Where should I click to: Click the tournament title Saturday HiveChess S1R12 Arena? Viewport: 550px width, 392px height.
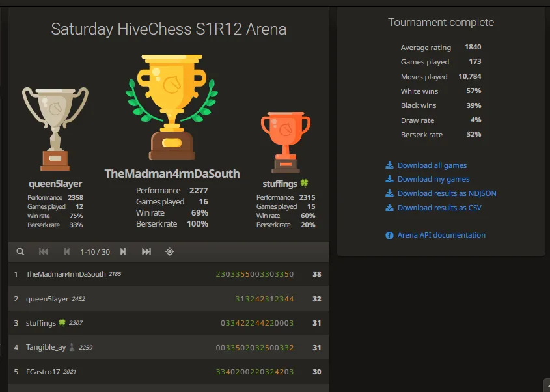(169, 29)
